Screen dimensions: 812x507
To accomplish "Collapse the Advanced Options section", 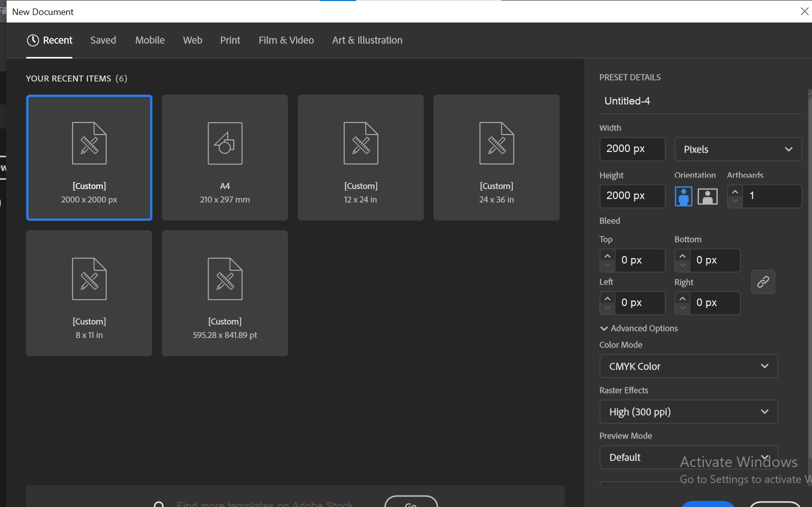I will (x=639, y=328).
